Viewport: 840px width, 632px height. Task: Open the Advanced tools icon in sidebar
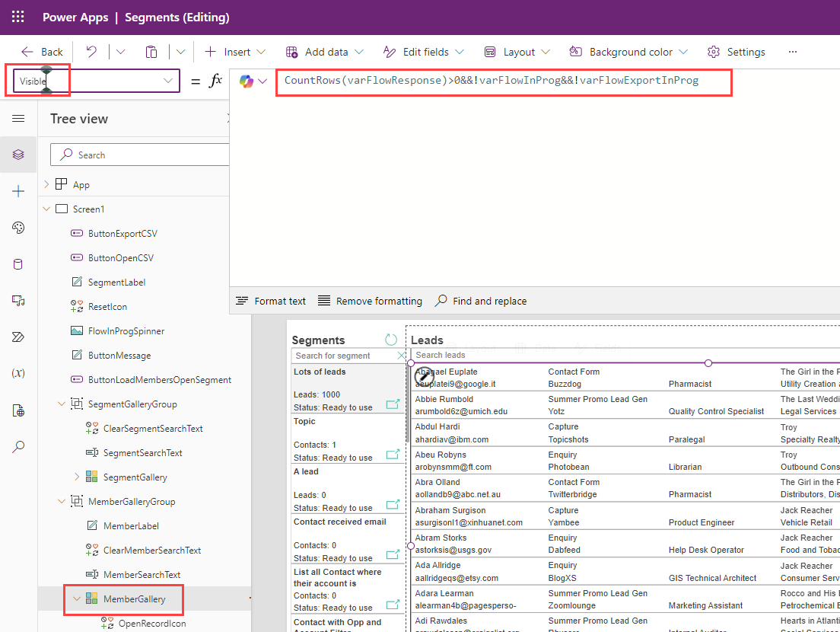click(18, 410)
